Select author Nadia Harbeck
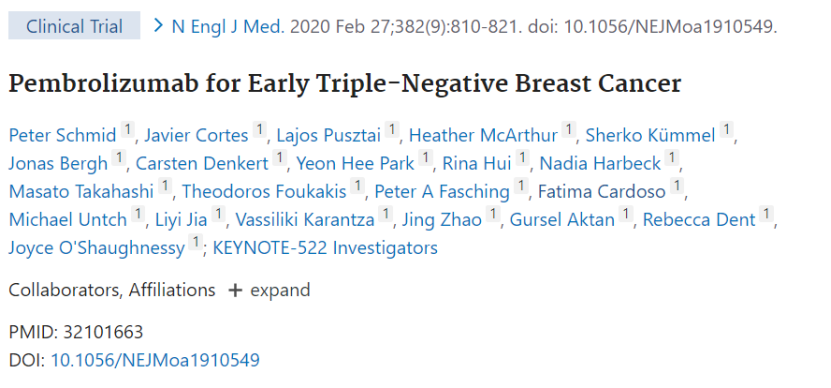The width and height of the screenshot is (831, 388). point(600,164)
